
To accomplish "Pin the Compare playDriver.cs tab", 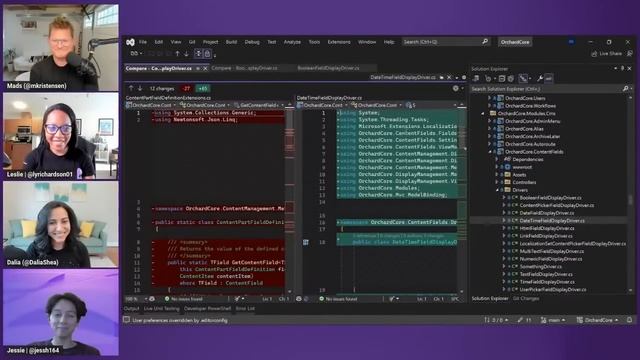I will 198,69.
